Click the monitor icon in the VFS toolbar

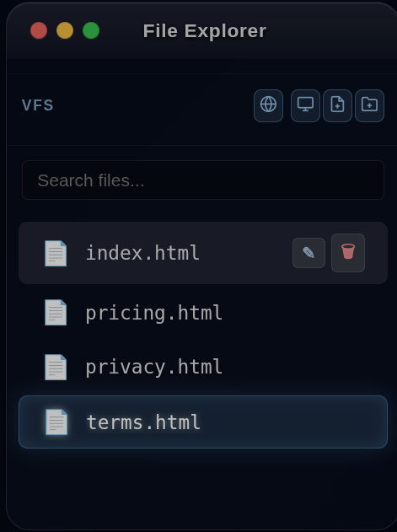(305, 105)
